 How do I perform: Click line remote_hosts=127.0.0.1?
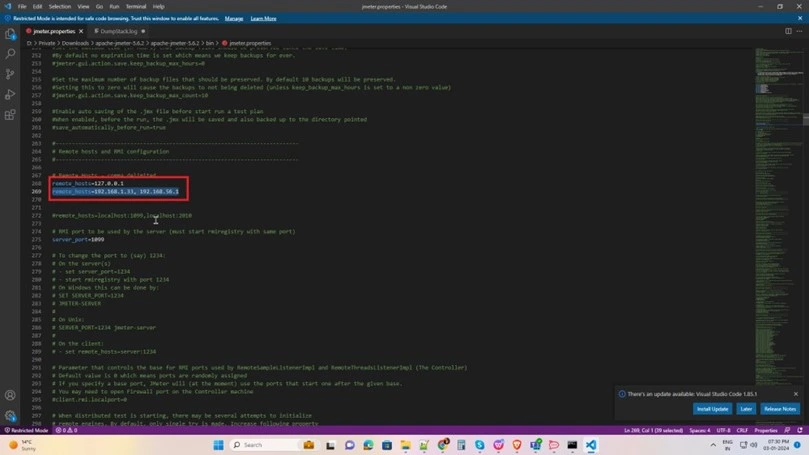(88, 183)
